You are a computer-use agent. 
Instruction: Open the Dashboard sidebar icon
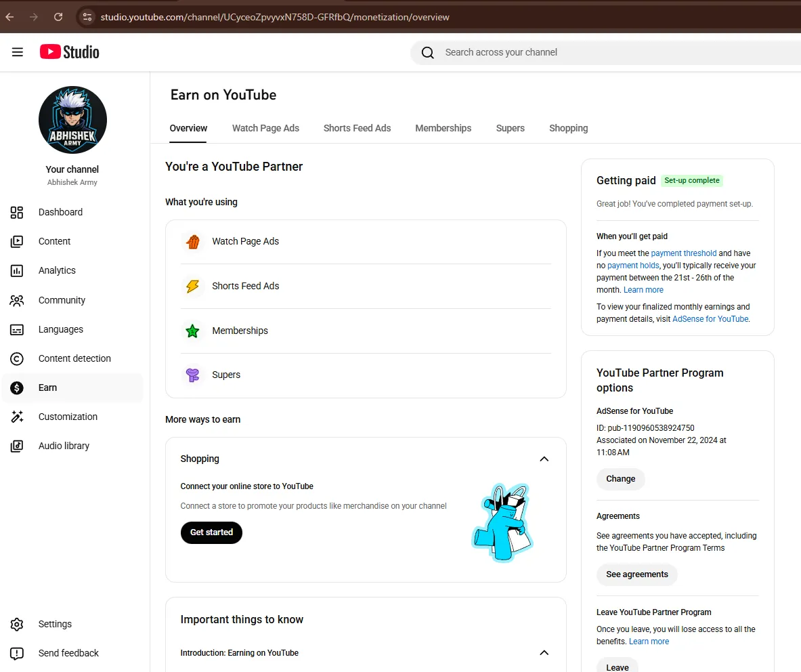point(17,212)
